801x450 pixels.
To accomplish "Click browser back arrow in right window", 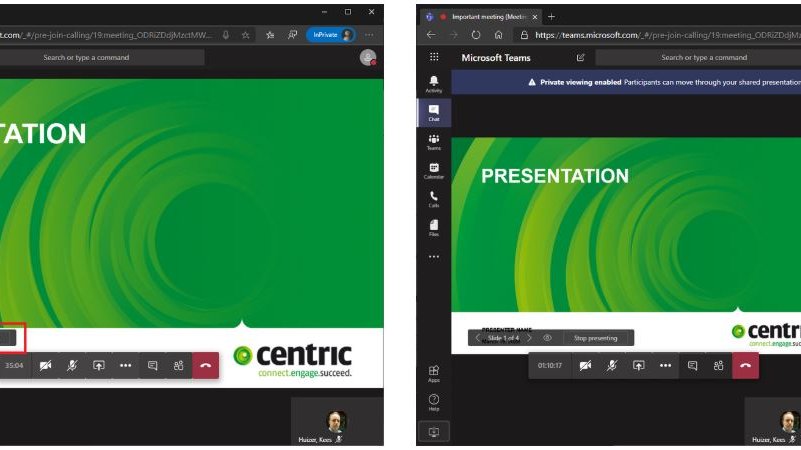I will pos(431,35).
